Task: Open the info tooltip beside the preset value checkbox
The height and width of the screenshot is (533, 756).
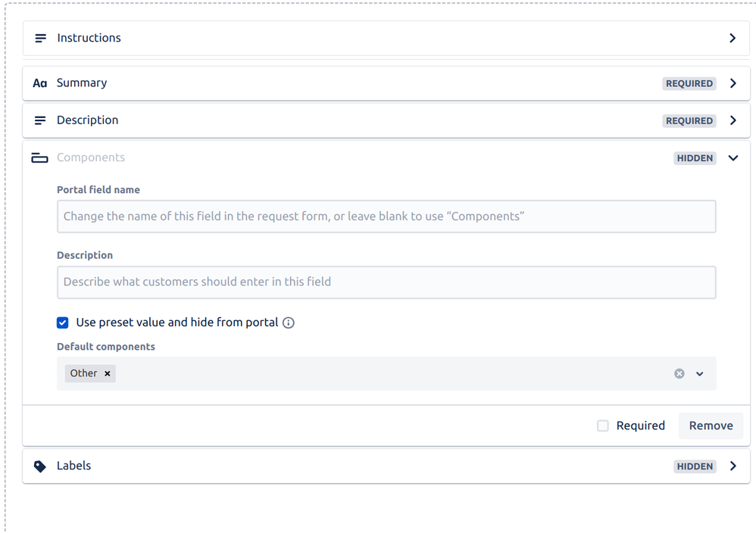Action: click(x=288, y=323)
